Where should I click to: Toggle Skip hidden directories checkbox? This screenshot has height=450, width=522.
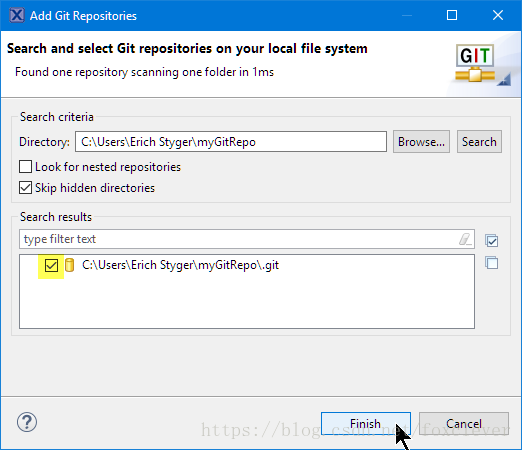(26, 188)
